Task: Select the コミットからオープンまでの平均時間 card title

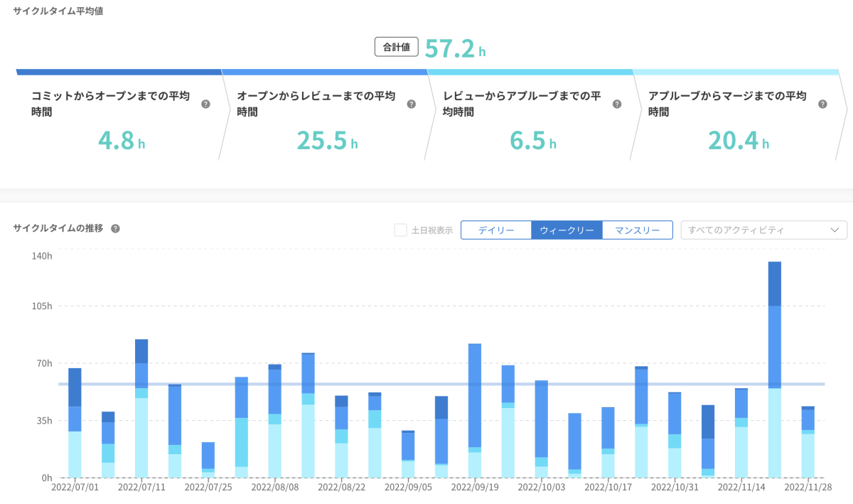Action: pyautogui.click(x=110, y=104)
